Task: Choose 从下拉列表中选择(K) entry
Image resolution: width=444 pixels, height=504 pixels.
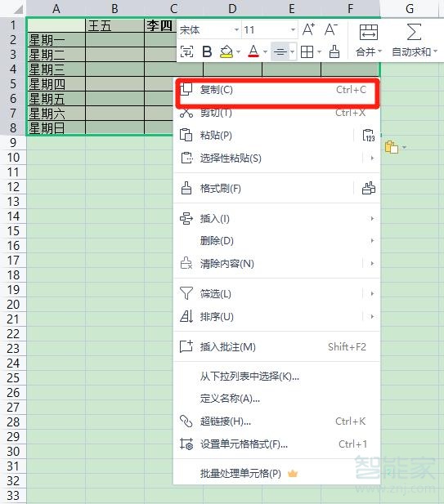Action: [276, 376]
